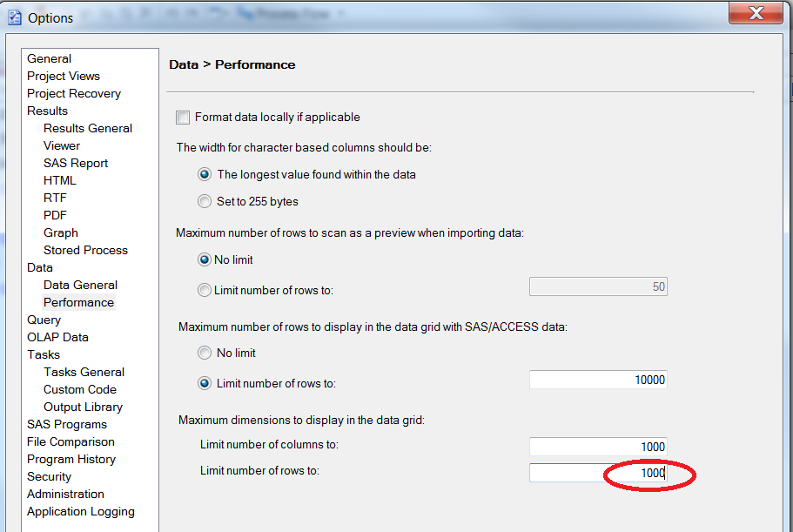Screen dimensions: 793x532
Task: Select Project Recovery in the options list
Action: [x=74, y=93]
